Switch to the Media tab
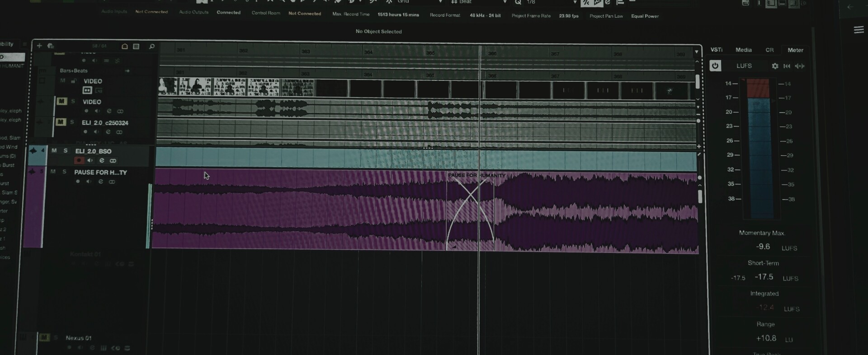The width and height of the screenshot is (868, 355). [743, 50]
